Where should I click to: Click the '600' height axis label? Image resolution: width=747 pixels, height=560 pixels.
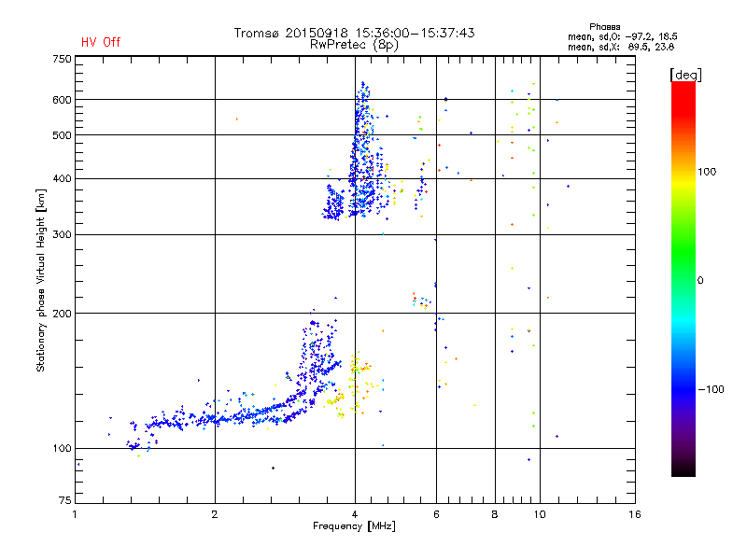pos(62,100)
